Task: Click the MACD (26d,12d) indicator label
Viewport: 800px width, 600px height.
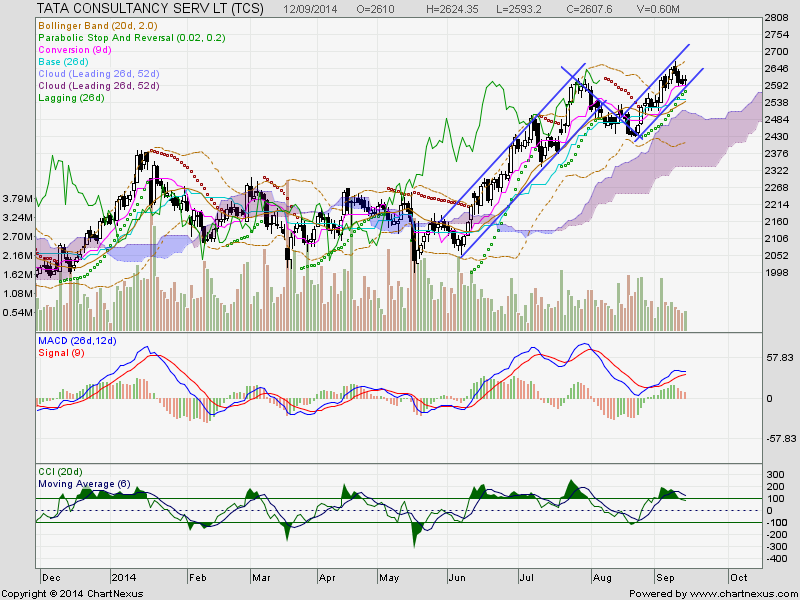Action: tap(77, 341)
